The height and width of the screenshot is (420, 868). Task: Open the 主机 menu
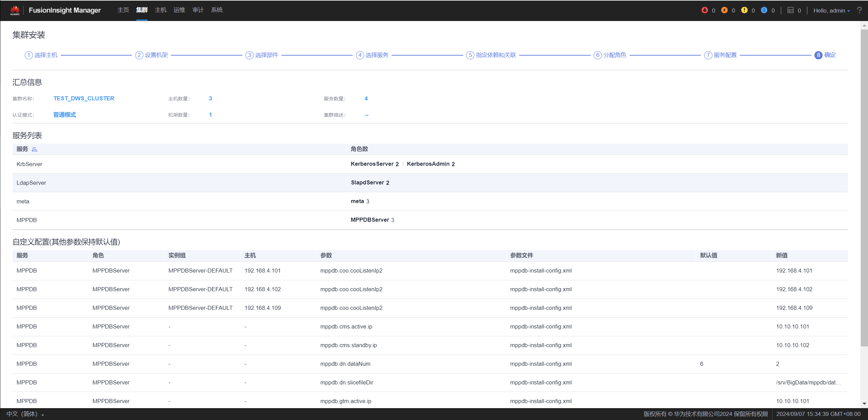point(160,10)
